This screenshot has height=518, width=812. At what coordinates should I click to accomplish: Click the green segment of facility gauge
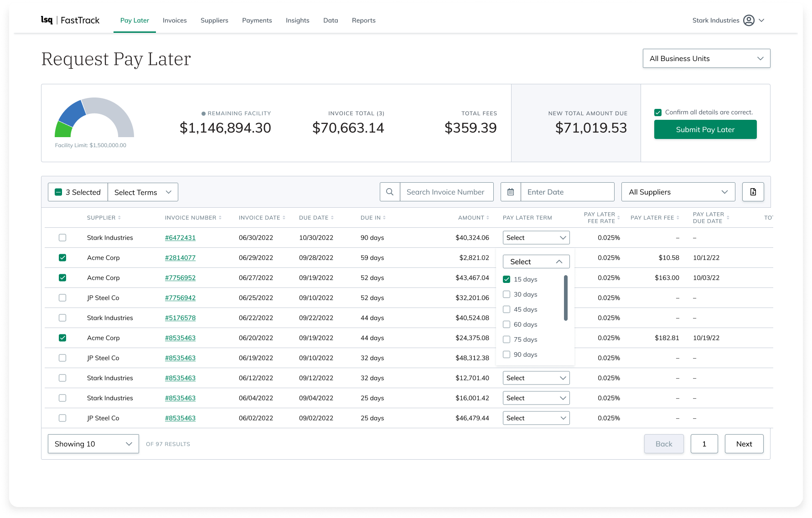63,130
